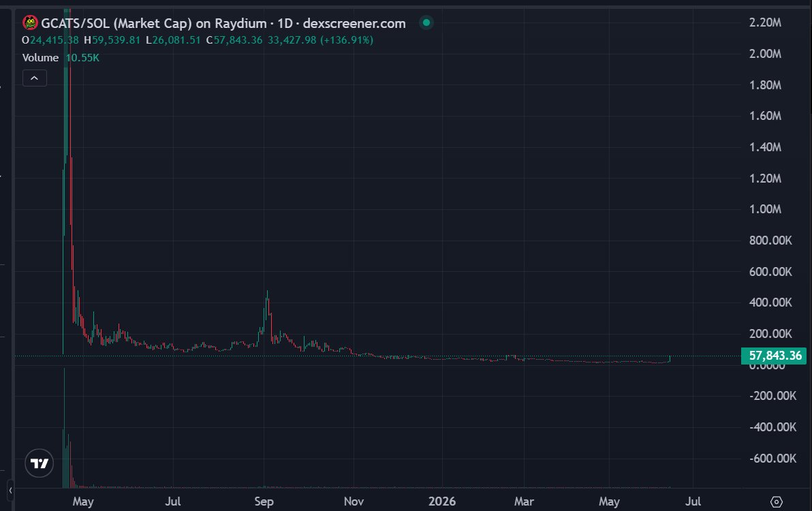Click the Volume value 10.55K

click(x=82, y=57)
